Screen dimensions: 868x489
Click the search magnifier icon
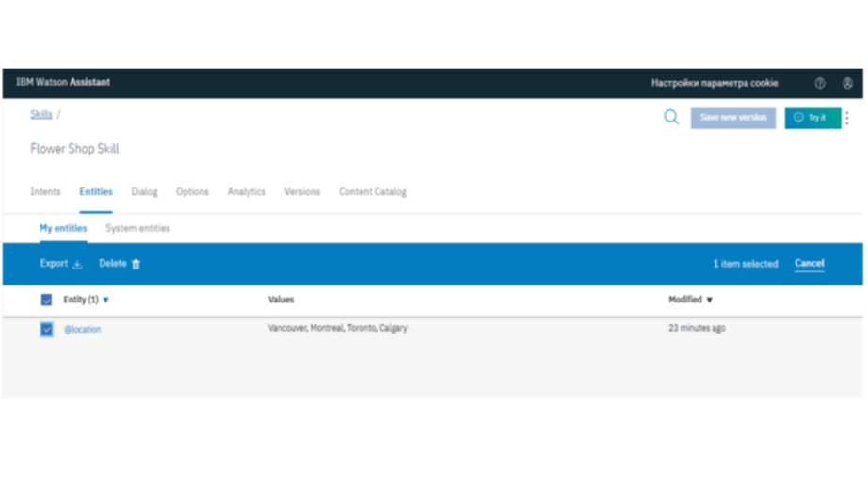click(671, 118)
